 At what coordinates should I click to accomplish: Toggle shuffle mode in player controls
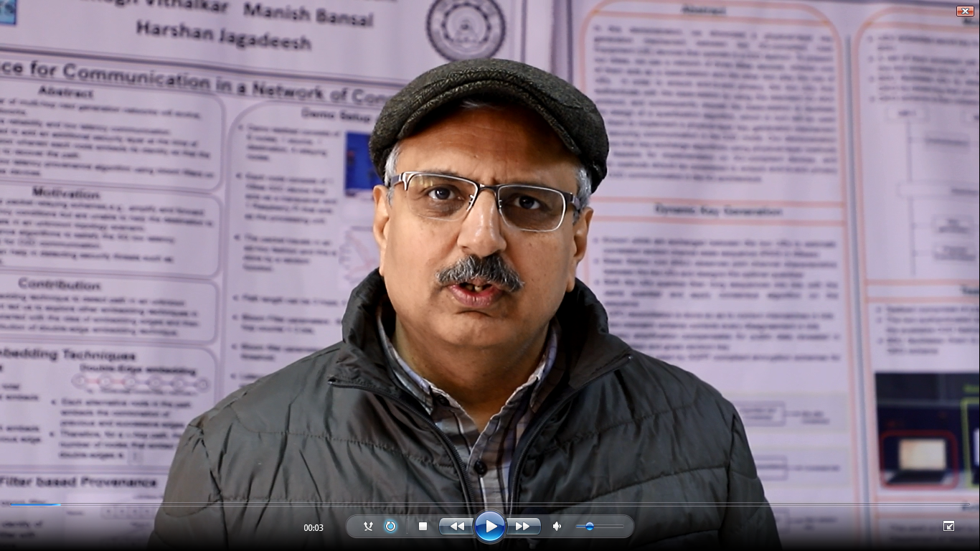[368, 527]
